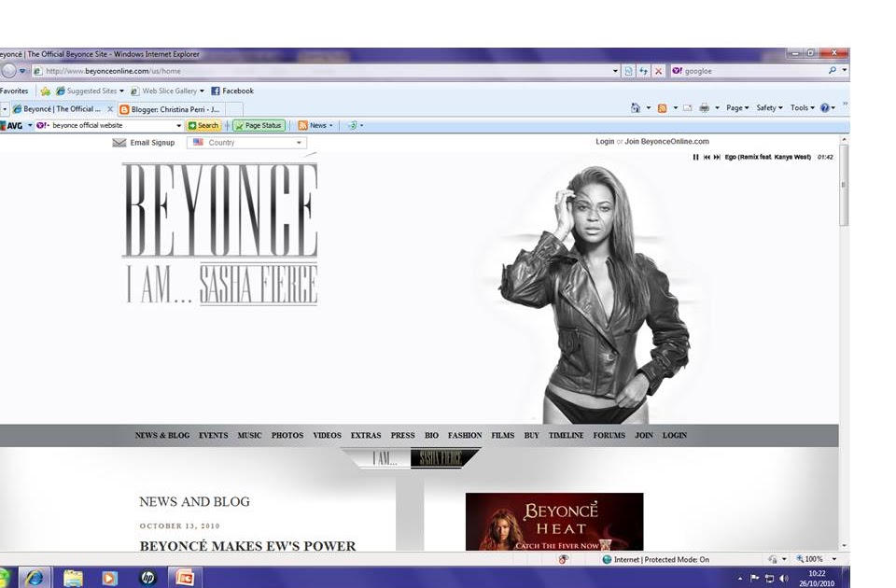Expand the Web Slice Gallery dropdown
This screenshot has width=896, height=588.
[x=202, y=91]
